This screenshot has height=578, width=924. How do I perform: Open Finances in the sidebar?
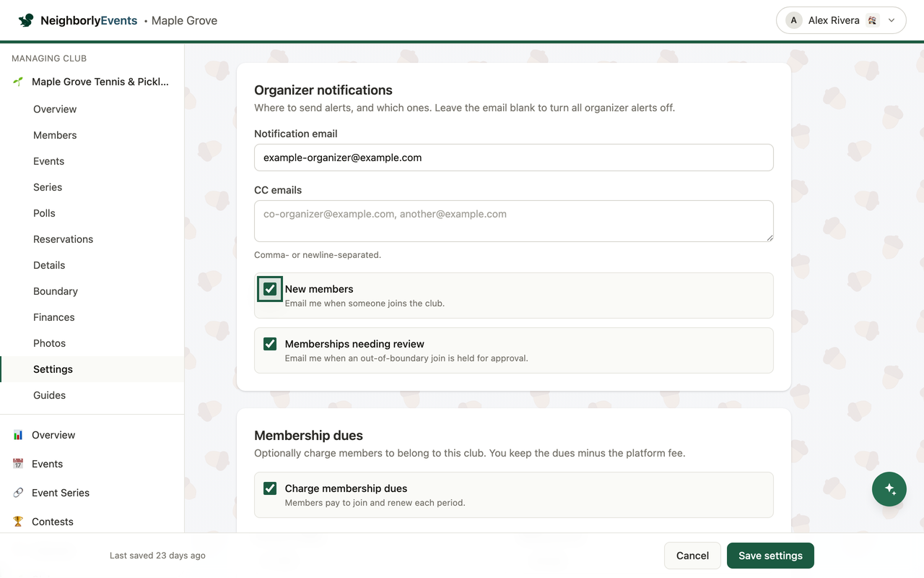pyautogui.click(x=54, y=317)
